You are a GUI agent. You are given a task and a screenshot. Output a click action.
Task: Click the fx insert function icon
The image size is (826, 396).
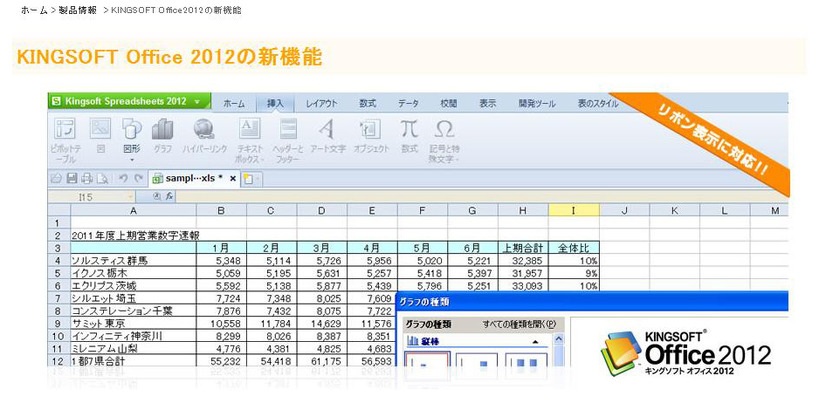[x=170, y=196]
